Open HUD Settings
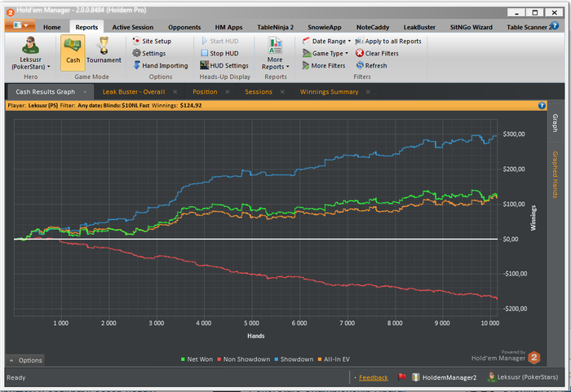 click(224, 65)
